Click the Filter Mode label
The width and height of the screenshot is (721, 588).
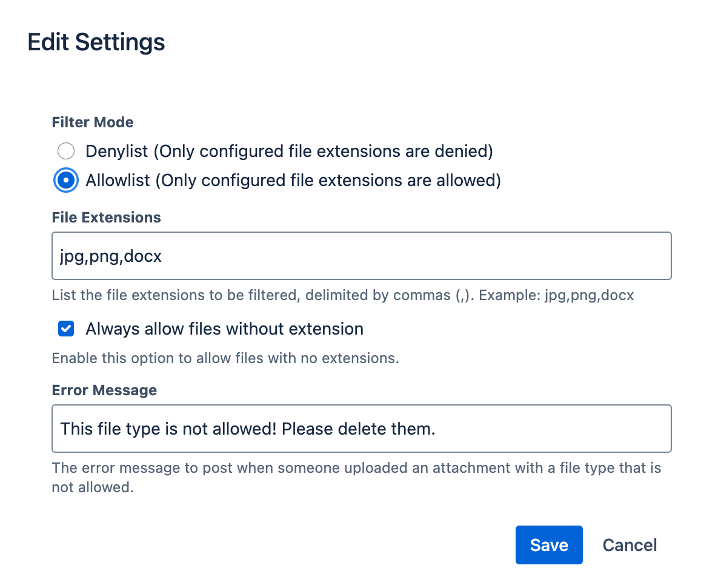(x=92, y=122)
